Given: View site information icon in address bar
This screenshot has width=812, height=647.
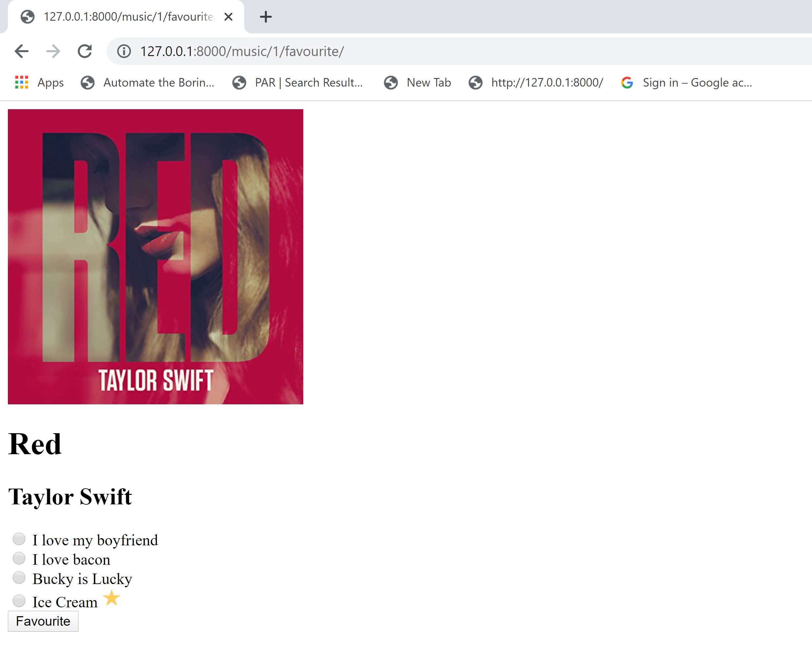Looking at the screenshot, I should (124, 51).
